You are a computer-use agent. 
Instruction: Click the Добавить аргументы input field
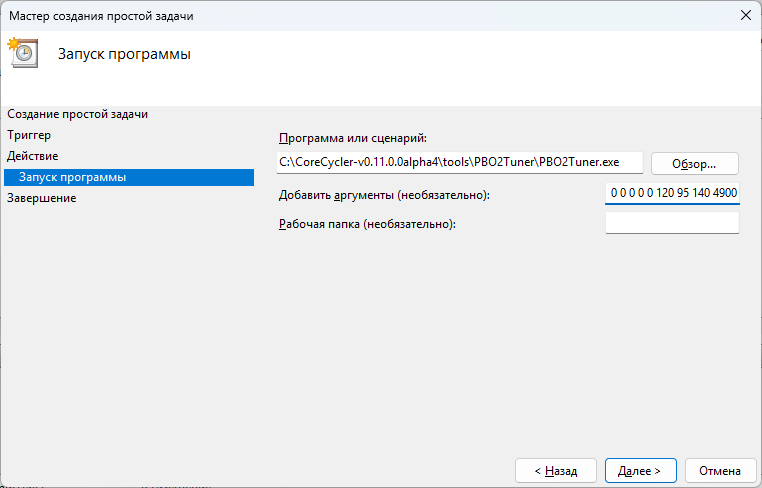[672, 193]
